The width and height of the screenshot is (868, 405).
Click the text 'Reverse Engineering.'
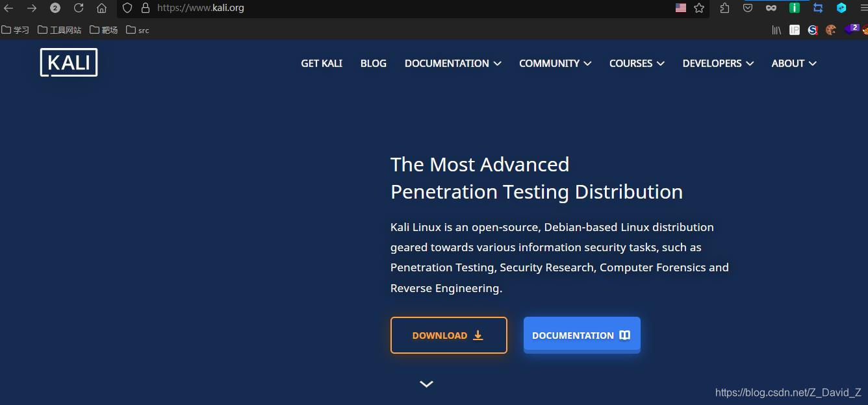tap(446, 288)
